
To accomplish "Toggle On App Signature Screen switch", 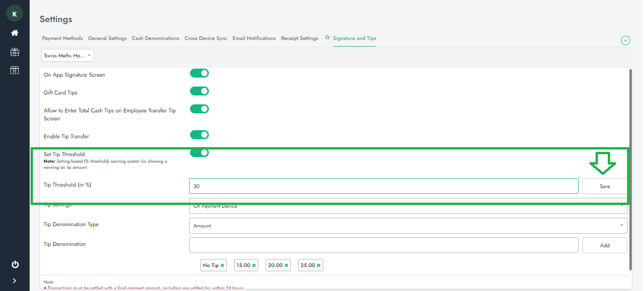I will pyautogui.click(x=199, y=73).
